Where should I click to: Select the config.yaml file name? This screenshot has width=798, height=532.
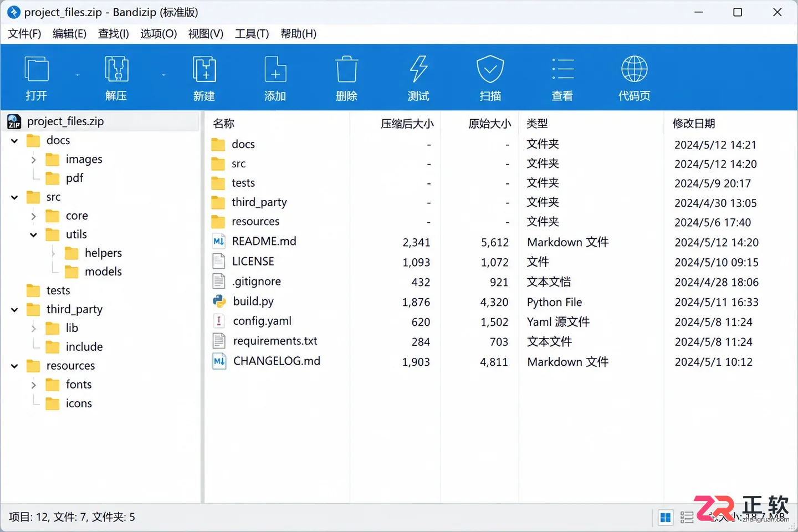click(262, 321)
